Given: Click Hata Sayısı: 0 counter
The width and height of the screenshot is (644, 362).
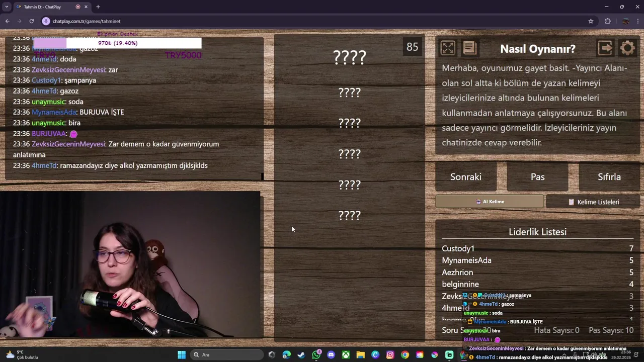Looking at the screenshot, I should point(556,330).
